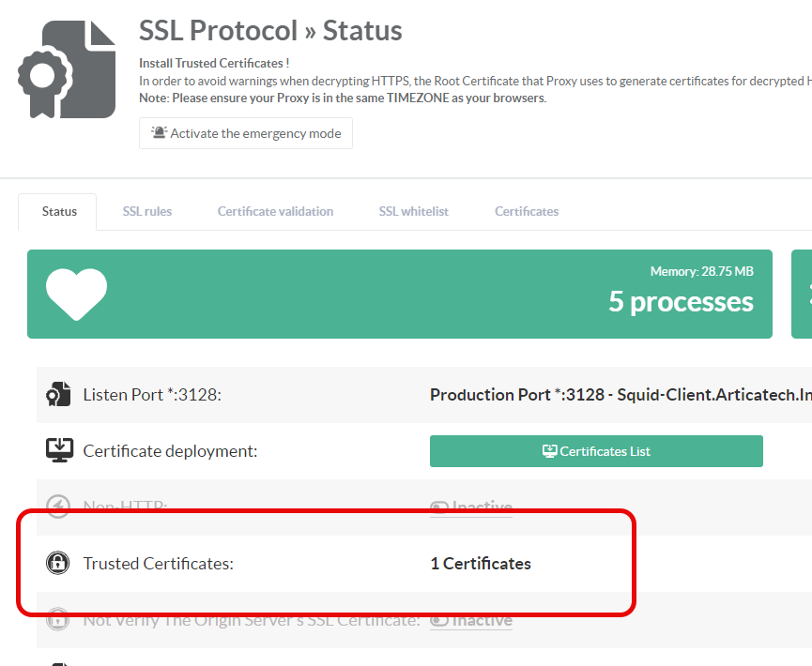Screen dimensions: 812x666
Task: Click the Certificate deployment monitor icon
Action: 59,451
